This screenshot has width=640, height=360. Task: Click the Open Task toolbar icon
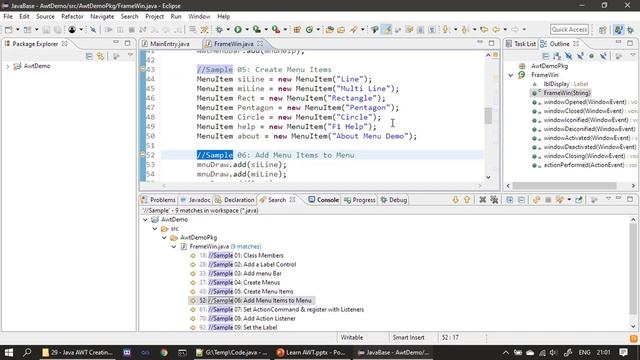tap(341, 29)
